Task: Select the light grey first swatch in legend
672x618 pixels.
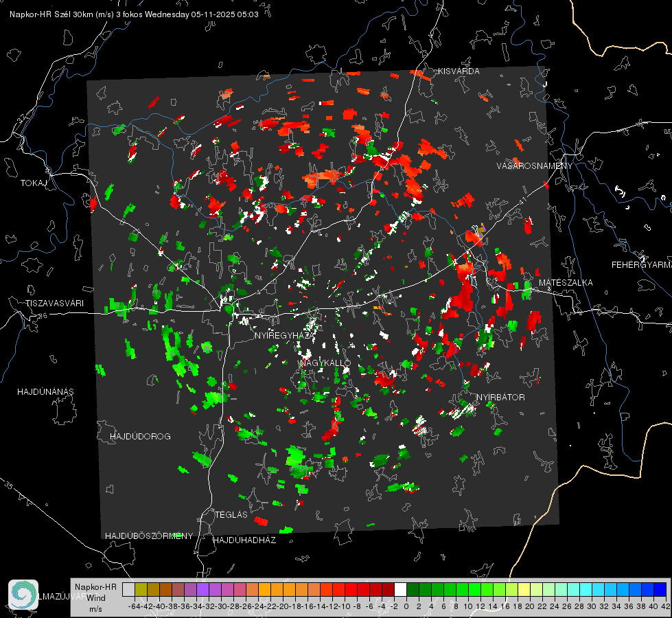Action: click(x=128, y=589)
